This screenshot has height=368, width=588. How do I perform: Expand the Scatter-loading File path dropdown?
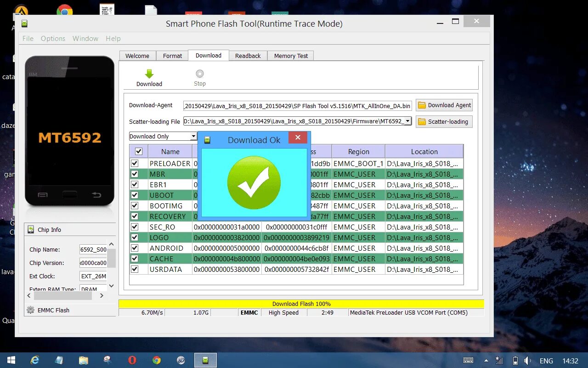(407, 121)
